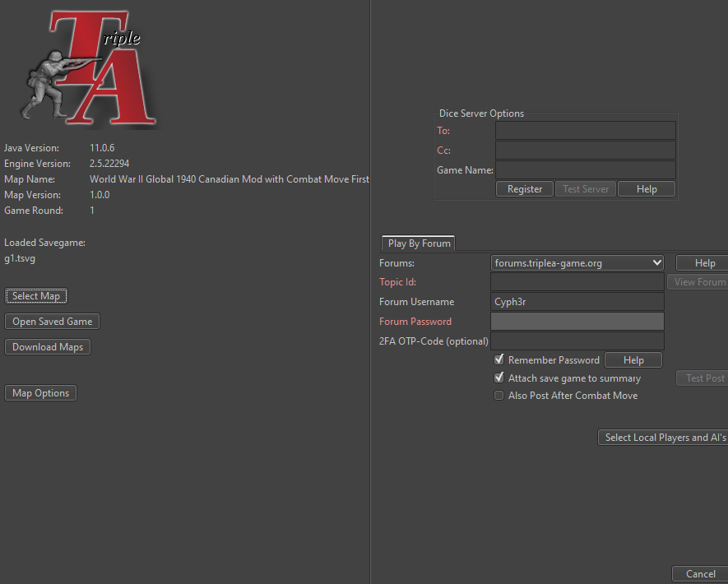Switch to the Play By Forum tab
This screenshot has width=728, height=584.
pyautogui.click(x=419, y=243)
